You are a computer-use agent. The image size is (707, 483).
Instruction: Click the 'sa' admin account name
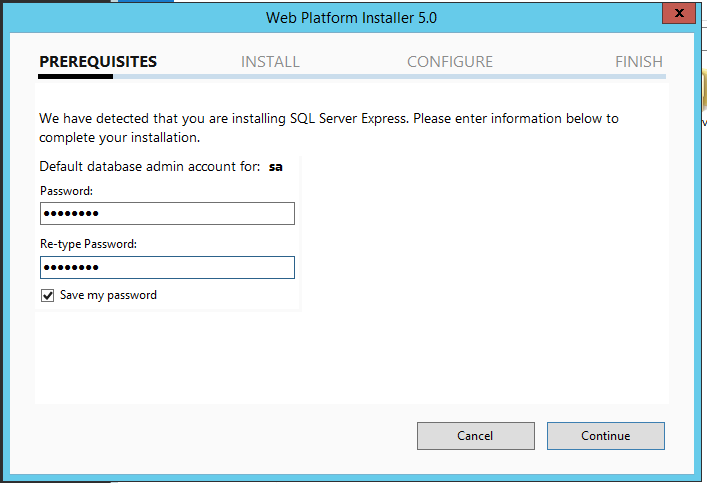click(276, 167)
